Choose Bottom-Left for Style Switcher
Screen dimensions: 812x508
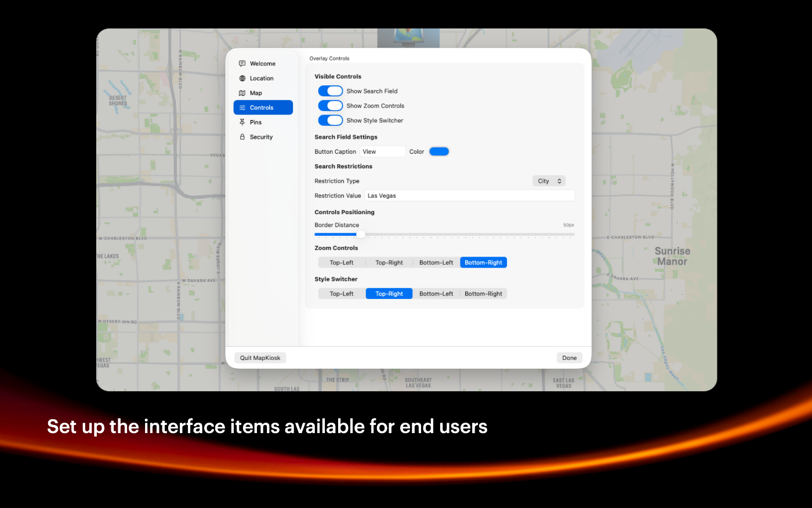(x=436, y=294)
